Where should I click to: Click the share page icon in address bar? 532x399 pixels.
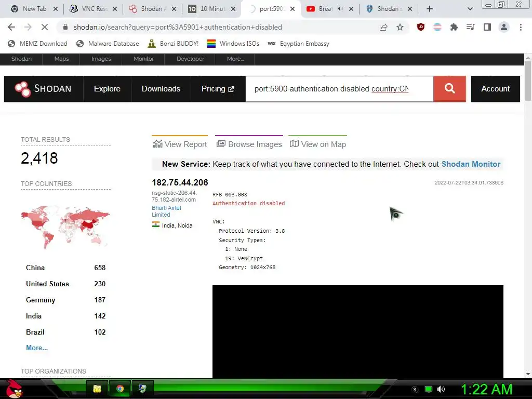coord(383,27)
